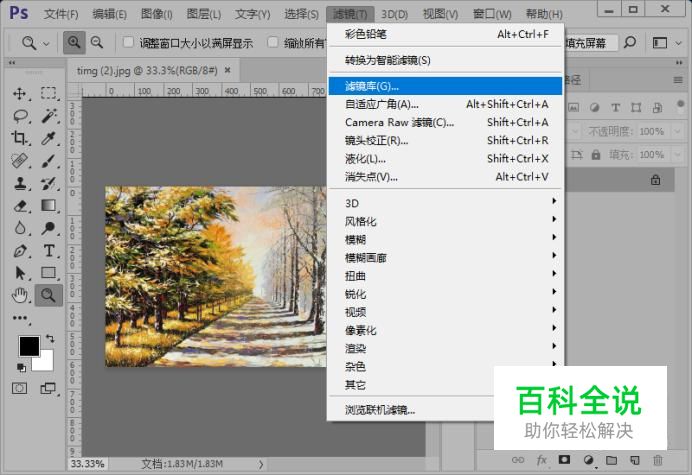Viewport: 692px width, 475px height.
Task: Open the opacity percentage dropdown
Action: [x=676, y=131]
